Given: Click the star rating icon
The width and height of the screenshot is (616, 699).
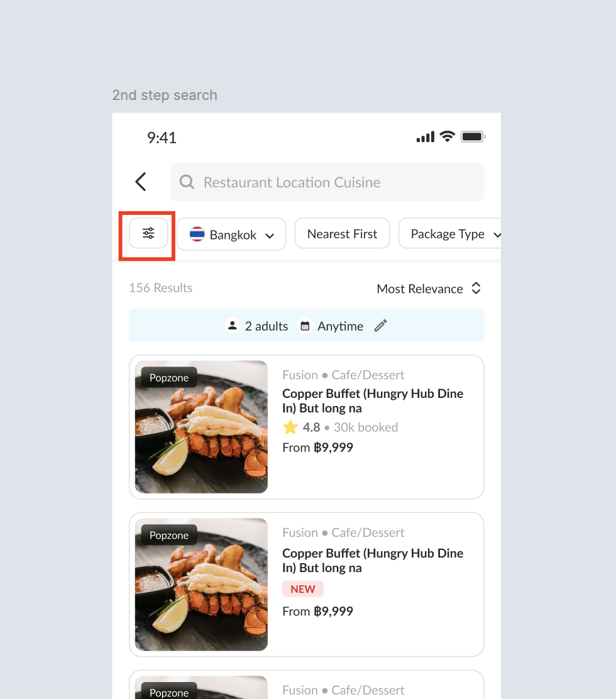Looking at the screenshot, I should pyautogui.click(x=290, y=427).
